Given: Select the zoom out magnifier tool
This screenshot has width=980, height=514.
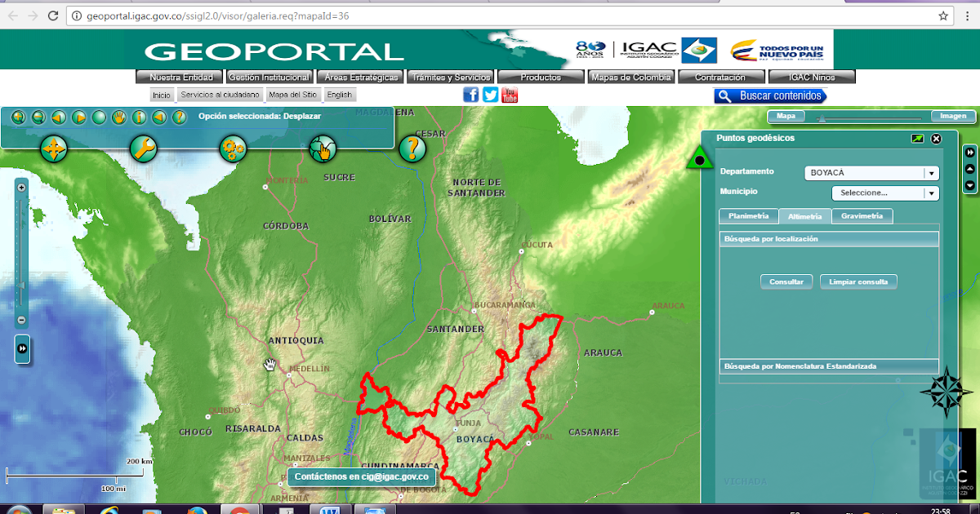Looking at the screenshot, I should click(x=37, y=117).
